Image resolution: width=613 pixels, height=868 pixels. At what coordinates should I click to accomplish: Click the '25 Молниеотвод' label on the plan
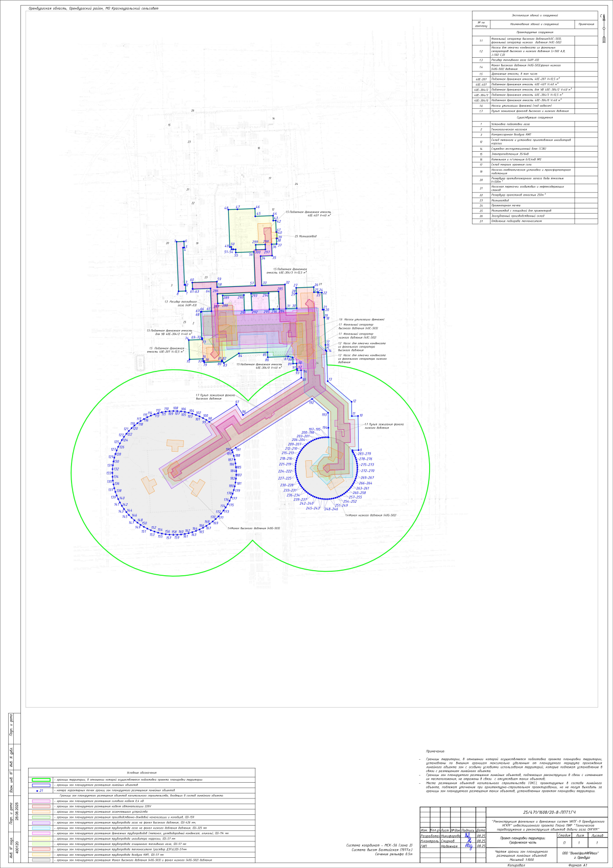coord(305,237)
